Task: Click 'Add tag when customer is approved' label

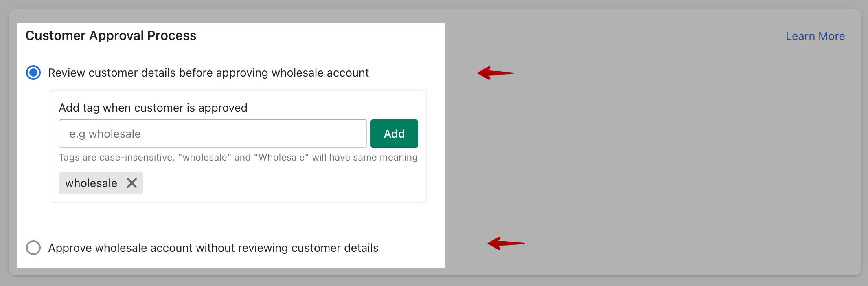Action: pyautogui.click(x=153, y=108)
